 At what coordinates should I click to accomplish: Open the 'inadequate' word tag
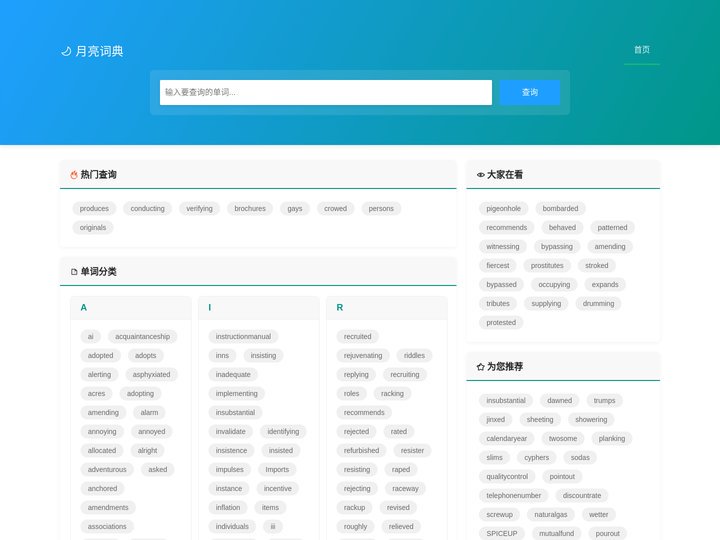coord(233,375)
